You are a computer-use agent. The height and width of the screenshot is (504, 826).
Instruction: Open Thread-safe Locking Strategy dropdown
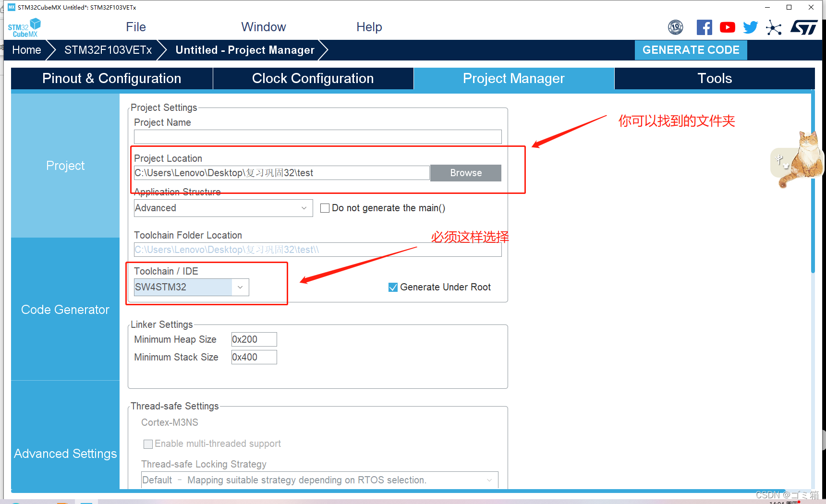[x=320, y=480]
